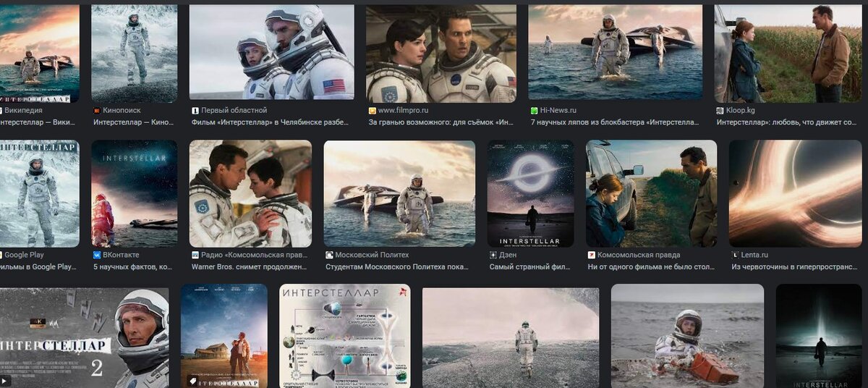Open the Комсомольская правда car scene thumbnail
This screenshot has height=388, width=868.
tap(651, 193)
